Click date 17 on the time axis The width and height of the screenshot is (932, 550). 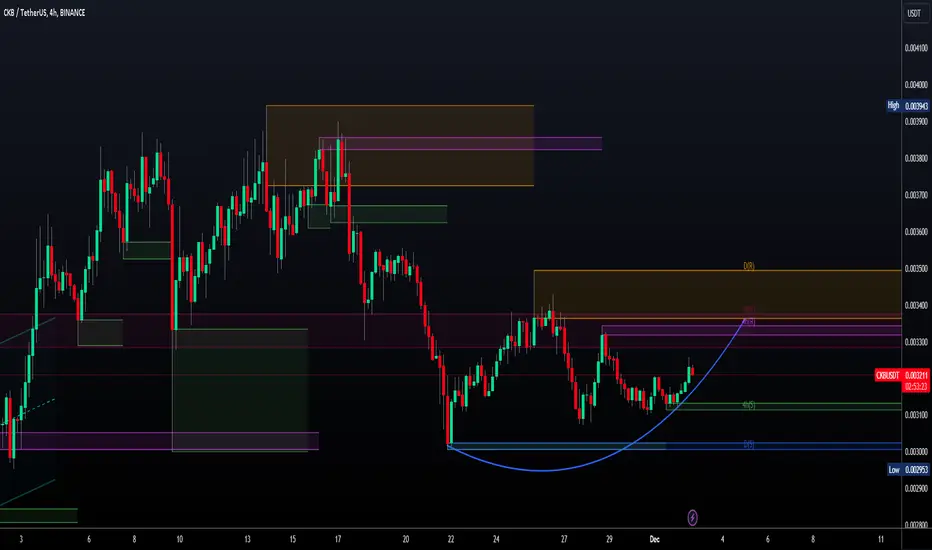pyautogui.click(x=338, y=539)
